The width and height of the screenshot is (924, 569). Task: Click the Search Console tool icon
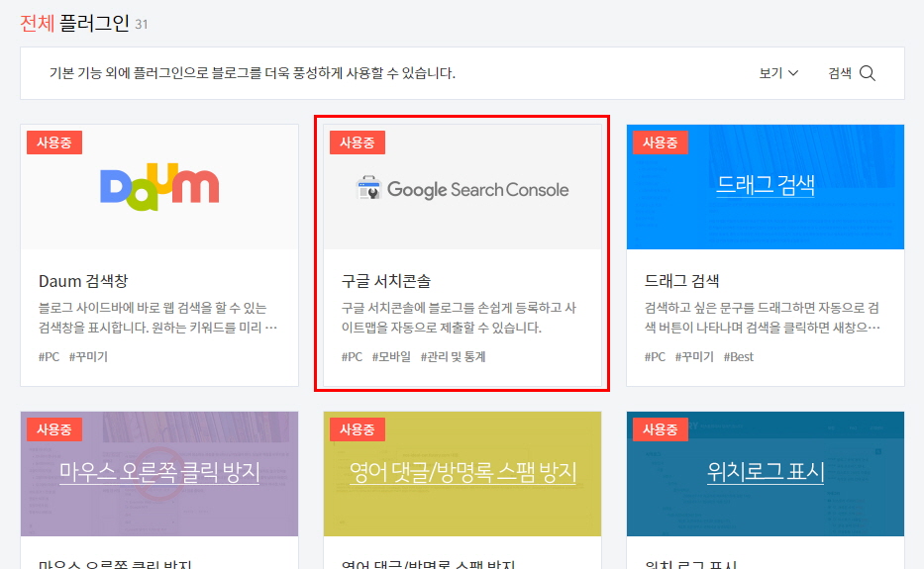click(368, 188)
